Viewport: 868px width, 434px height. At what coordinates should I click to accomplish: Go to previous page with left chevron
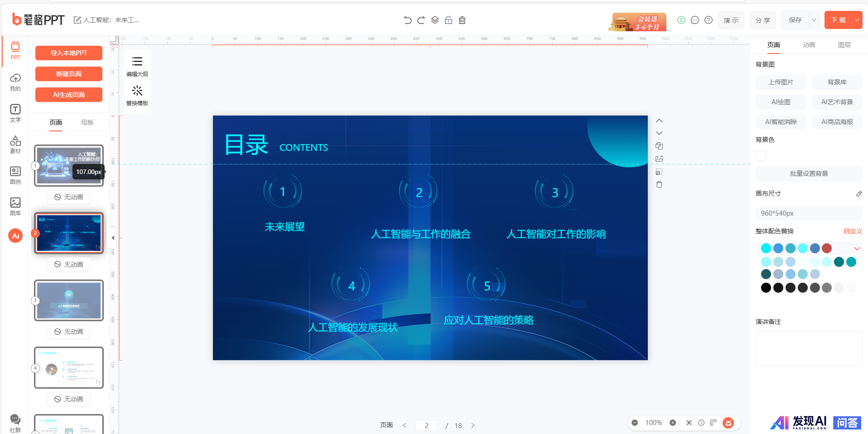click(x=405, y=425)
